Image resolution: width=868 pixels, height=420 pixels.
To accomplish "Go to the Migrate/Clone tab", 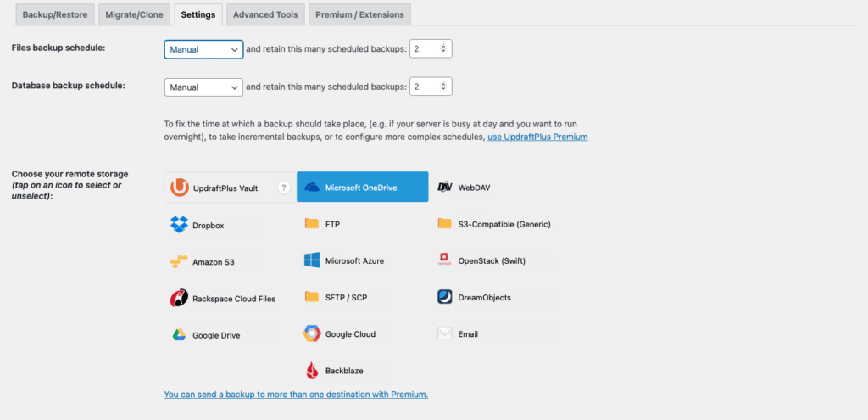I will 134,15.
